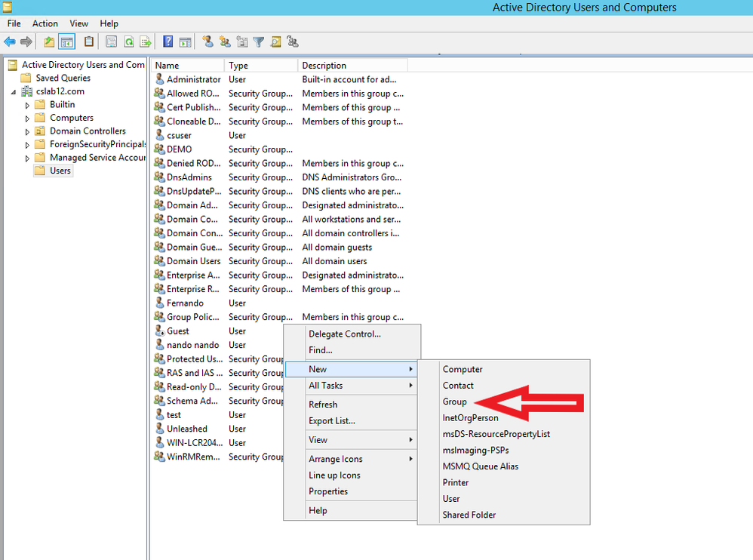Screen dimensions: 753x560
Task: Click the Refresh toolbar icon
Action: 129,42
